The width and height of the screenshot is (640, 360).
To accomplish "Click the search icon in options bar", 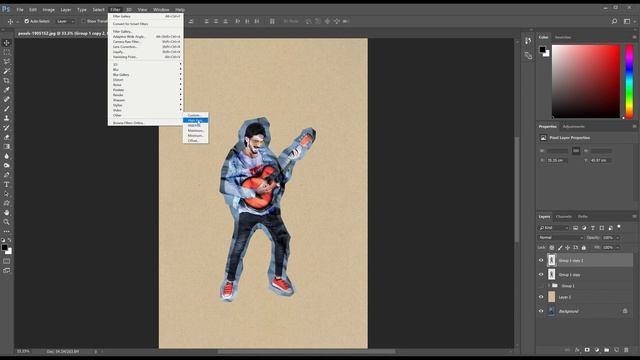I will [x=614, y=21].
